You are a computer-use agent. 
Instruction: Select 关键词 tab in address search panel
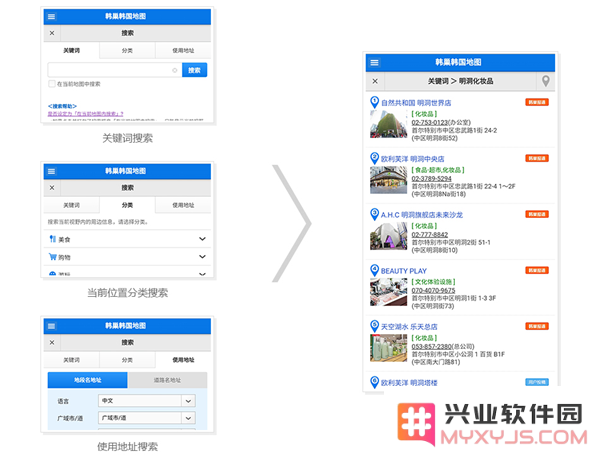tap(72, 360)
